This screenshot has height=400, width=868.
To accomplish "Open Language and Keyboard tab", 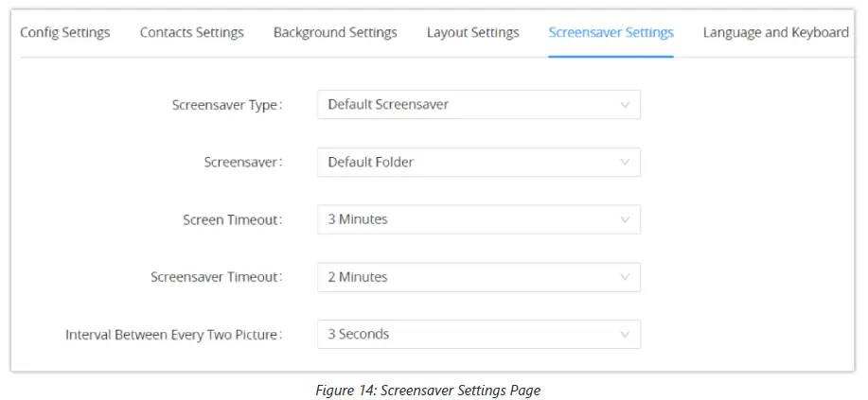I will (775, 32).
